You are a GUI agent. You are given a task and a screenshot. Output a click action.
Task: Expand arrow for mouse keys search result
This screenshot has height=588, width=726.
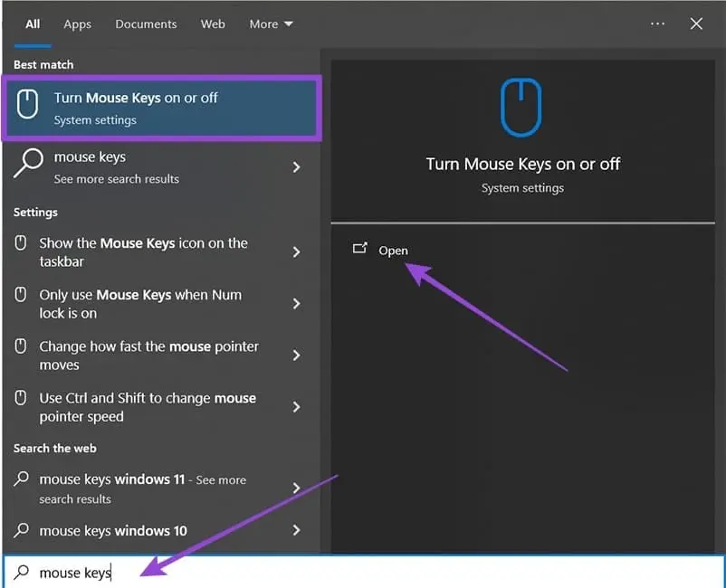(296, 167)
